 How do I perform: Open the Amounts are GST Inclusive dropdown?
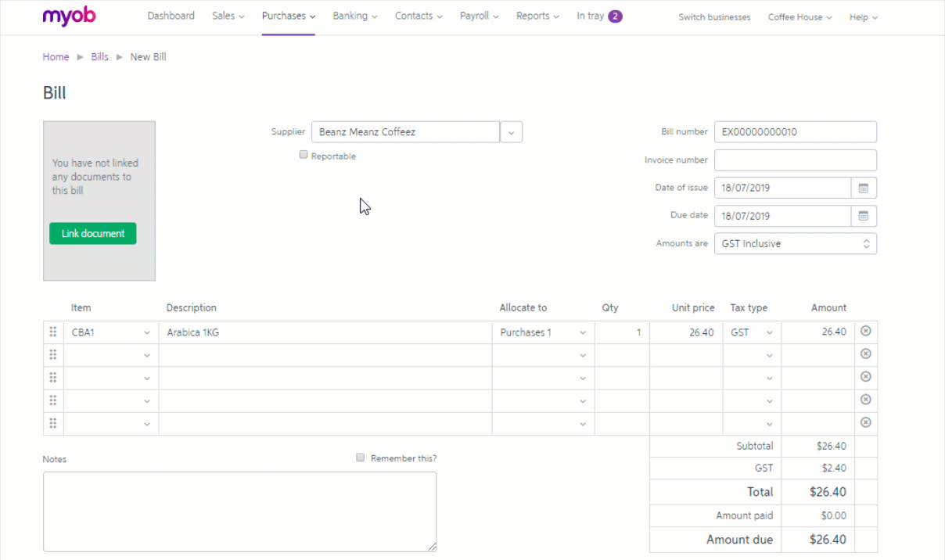click(795, 244)
